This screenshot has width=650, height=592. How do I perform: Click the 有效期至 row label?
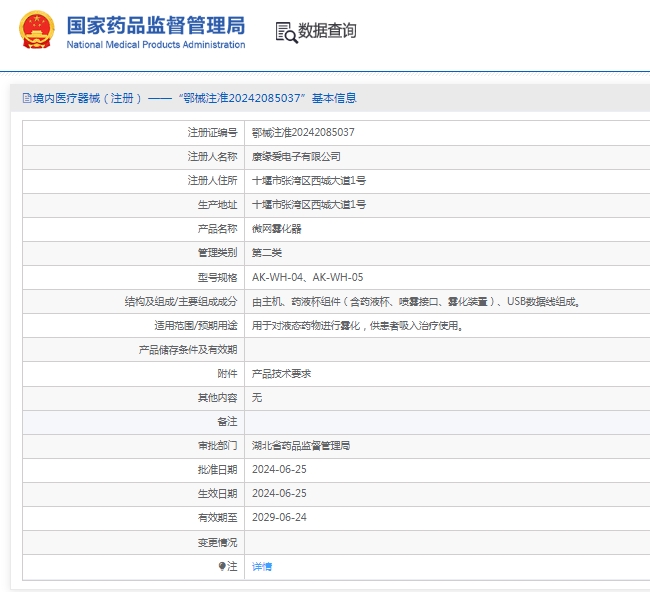click(217, 517)
